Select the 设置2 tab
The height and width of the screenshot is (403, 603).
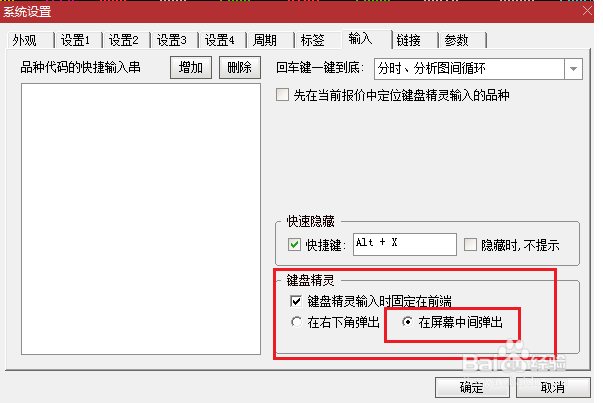(125, 40)
